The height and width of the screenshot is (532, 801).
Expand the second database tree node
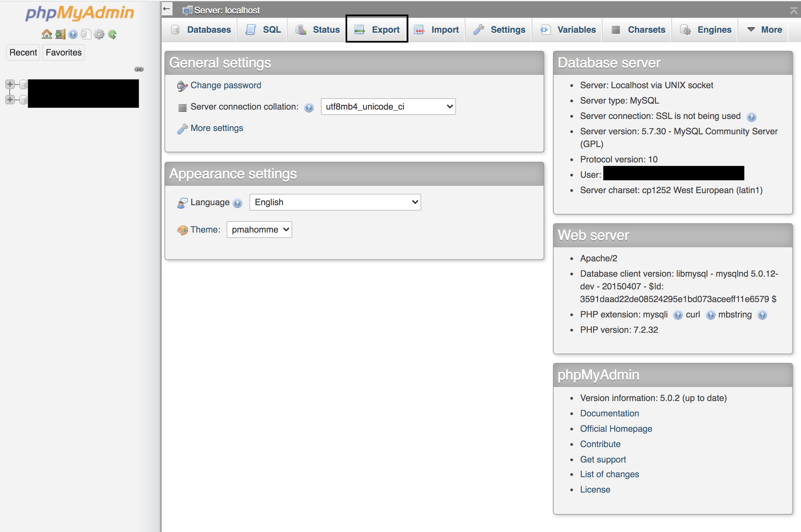coord(10,100)
